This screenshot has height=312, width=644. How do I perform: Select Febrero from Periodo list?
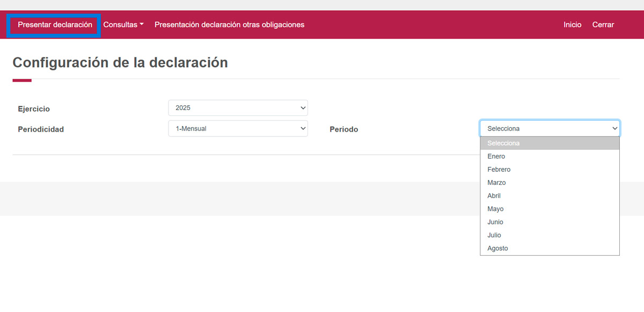click(550, 170)
